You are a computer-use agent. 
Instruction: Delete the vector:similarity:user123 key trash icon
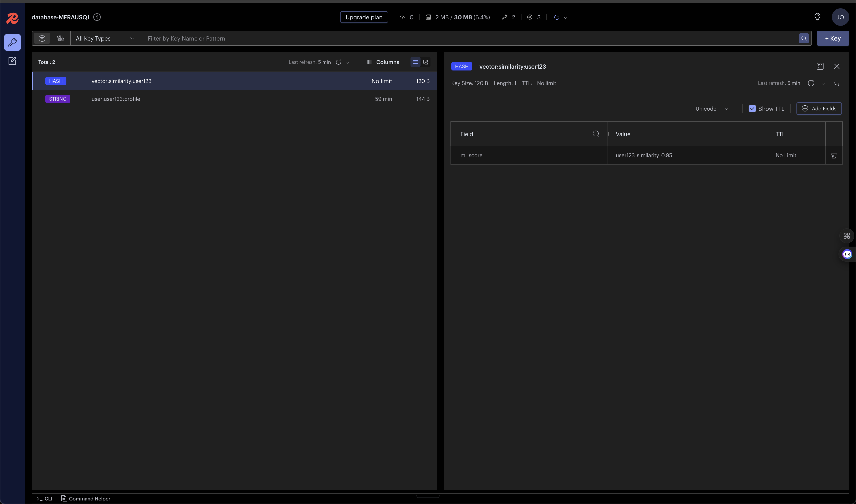tap(837, 83)
